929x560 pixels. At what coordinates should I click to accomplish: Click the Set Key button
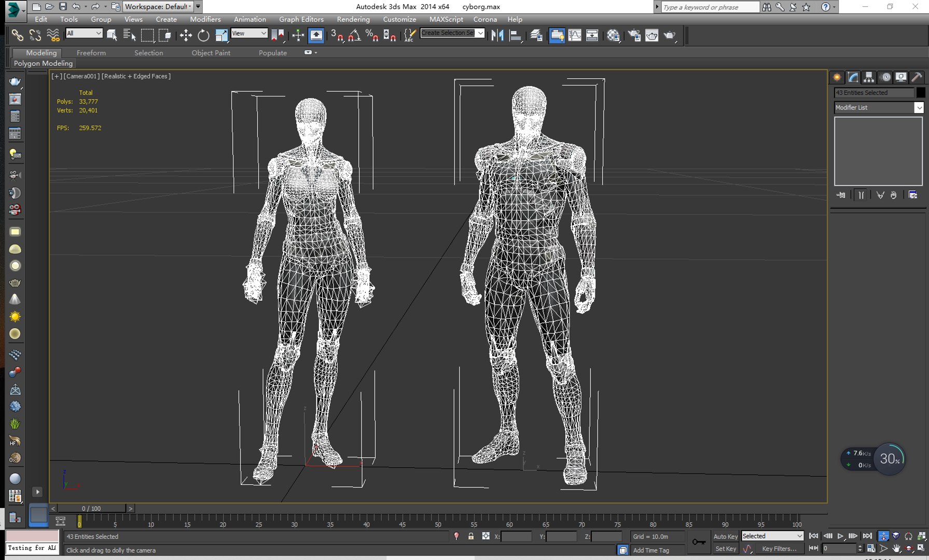[x=725, y=549]
